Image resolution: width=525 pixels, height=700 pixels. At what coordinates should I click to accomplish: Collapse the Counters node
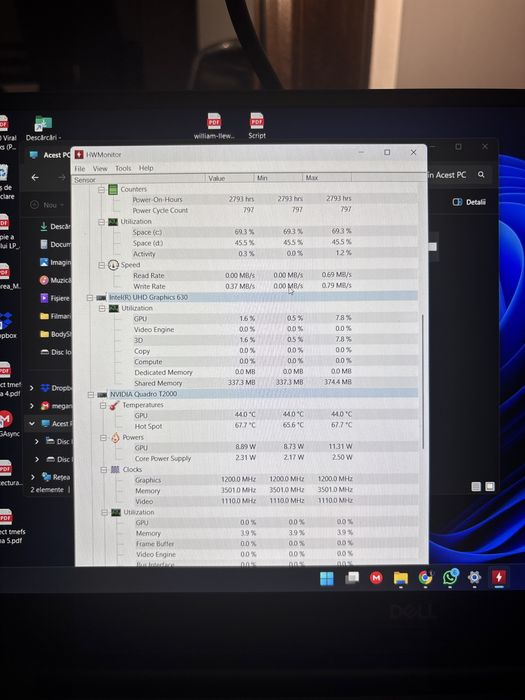102,190
